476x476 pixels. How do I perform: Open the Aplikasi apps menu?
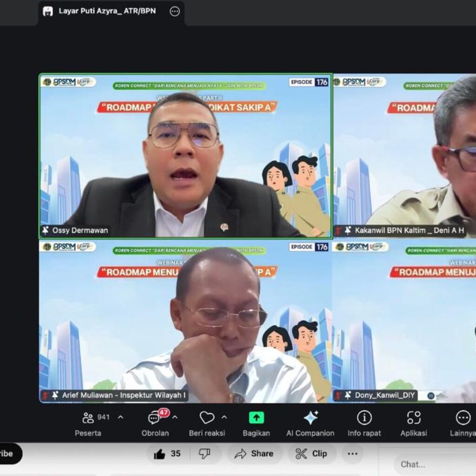click(x=413, y=424)
